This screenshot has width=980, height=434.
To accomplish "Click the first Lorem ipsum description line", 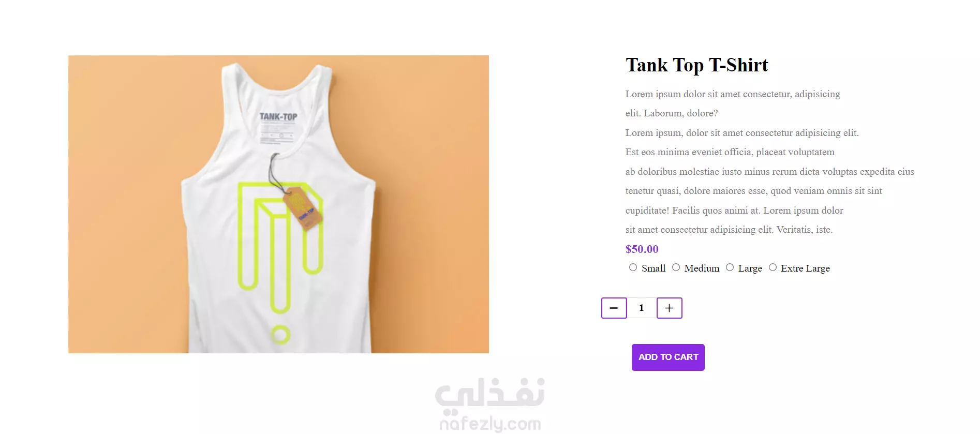I will pyautogui.click(x=733, y=94).
